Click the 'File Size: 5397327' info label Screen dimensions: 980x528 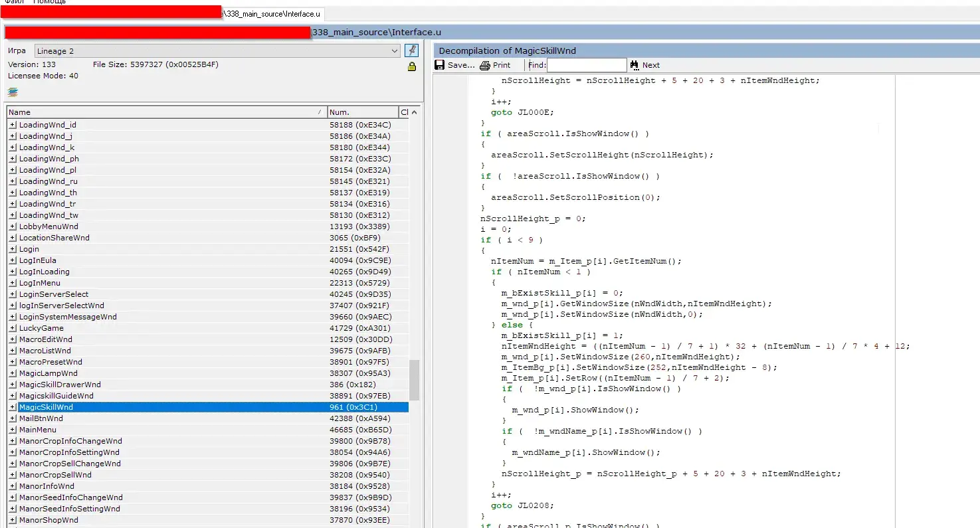click(155, 64)
